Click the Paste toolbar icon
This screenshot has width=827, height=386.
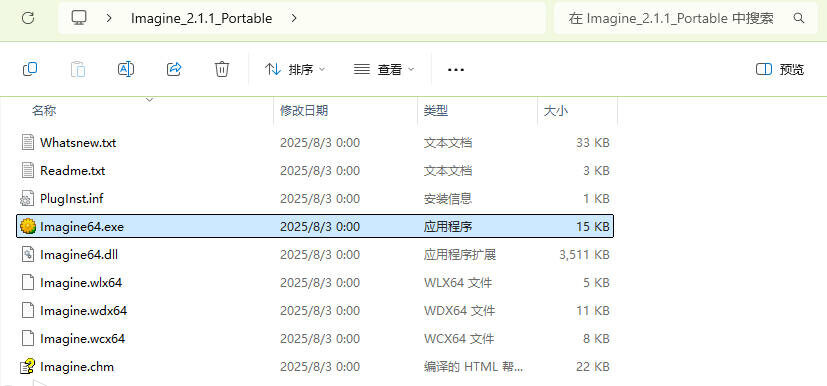(x=78, y=69)
